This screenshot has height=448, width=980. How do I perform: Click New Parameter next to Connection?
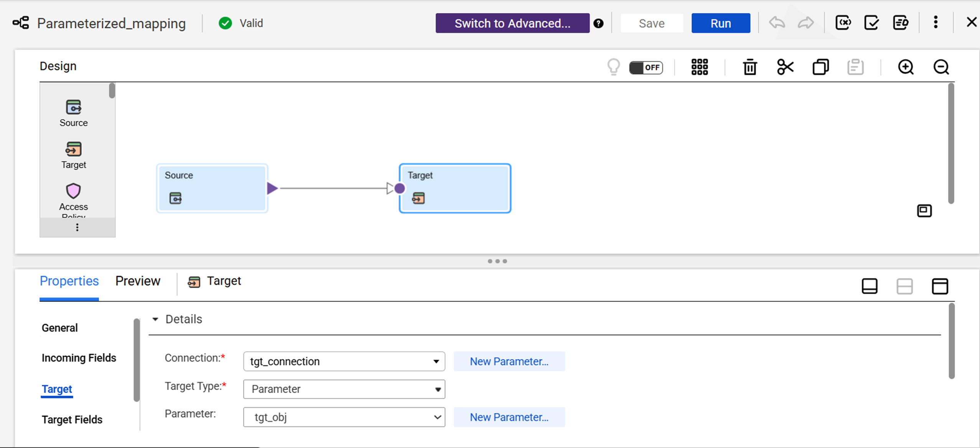click(509, 361)
